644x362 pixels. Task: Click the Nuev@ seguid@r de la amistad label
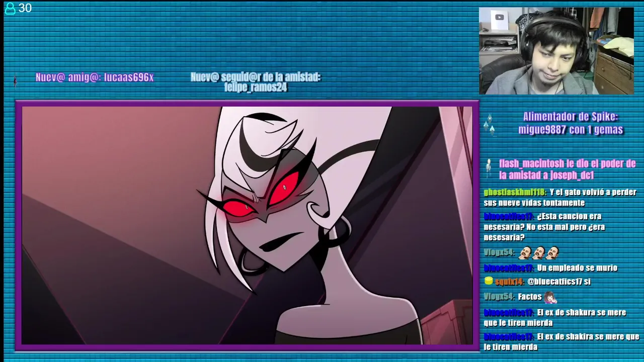click(x=256, y=77)
